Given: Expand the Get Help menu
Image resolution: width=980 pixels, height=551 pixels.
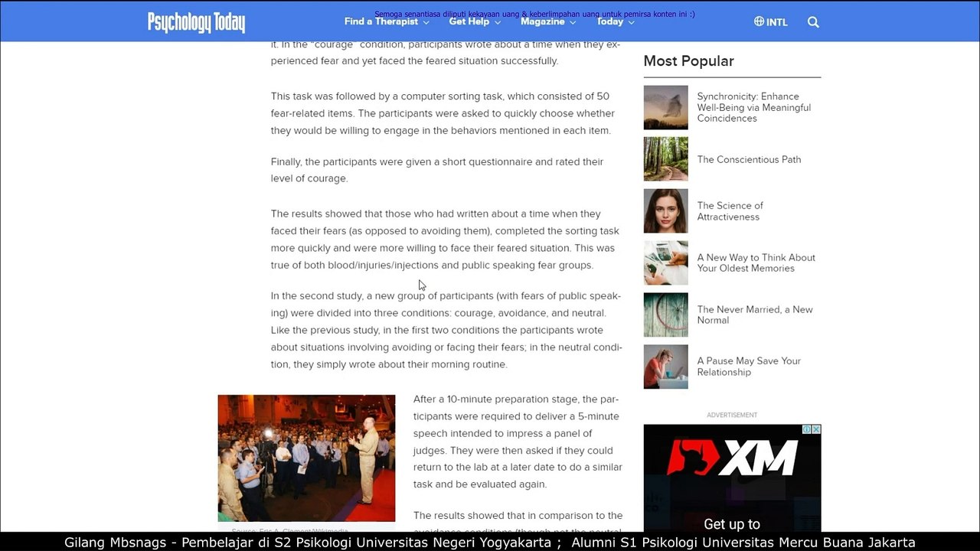Looking at the screenshot, I should [475, 21].
